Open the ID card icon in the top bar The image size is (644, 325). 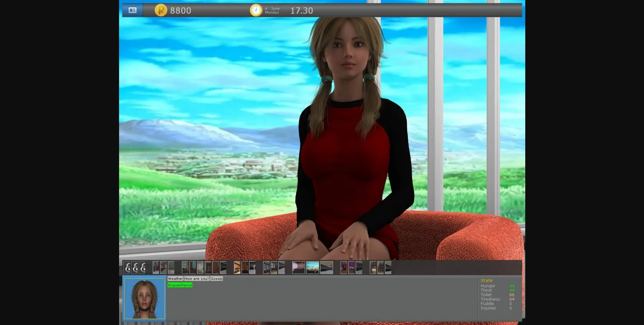(x=132, y=10)
